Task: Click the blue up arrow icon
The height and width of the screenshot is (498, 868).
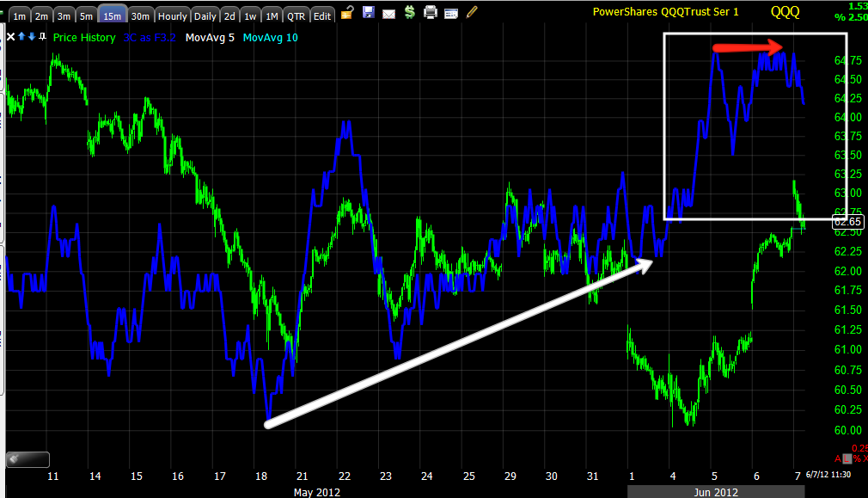Action: [x=21, y=37]
